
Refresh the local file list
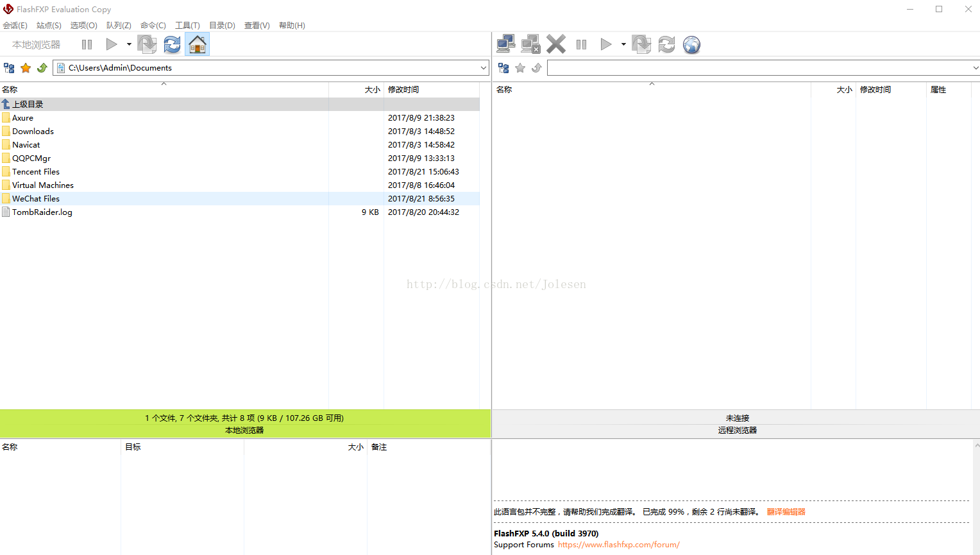[172, 44]
